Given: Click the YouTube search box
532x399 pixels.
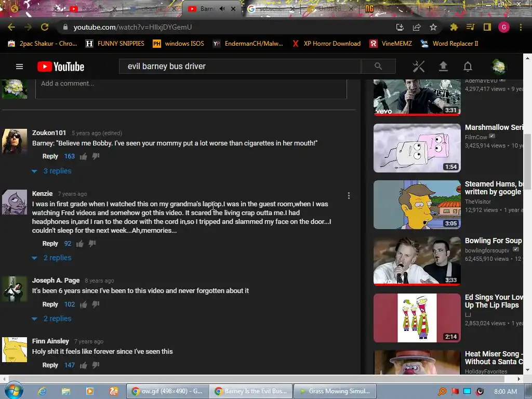Looking at the screenshot, I should (240, 66).
